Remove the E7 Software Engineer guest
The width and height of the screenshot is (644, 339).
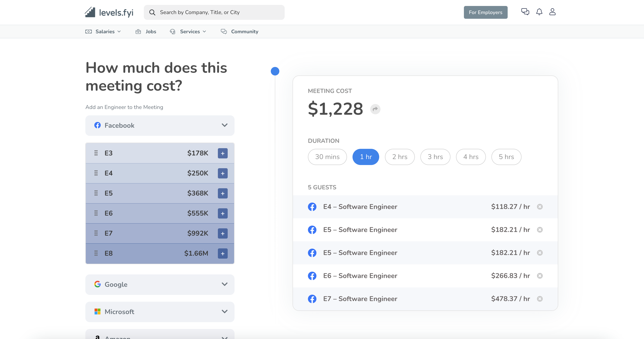[x=540, y=299]
